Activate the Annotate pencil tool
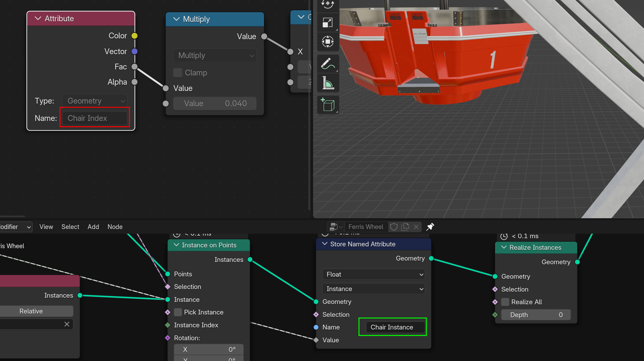This screenshot has height=361, width=644. click(x=328, y=64)
